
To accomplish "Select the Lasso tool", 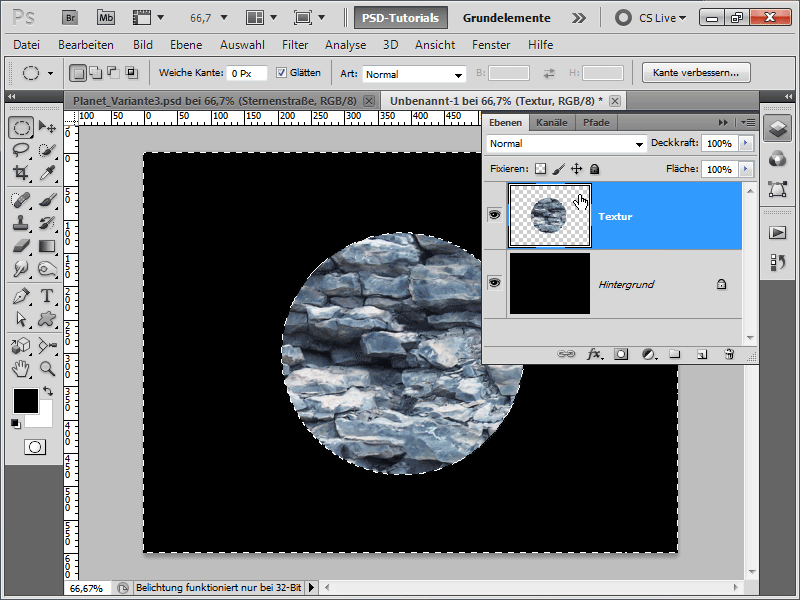I will pos(21,150).
